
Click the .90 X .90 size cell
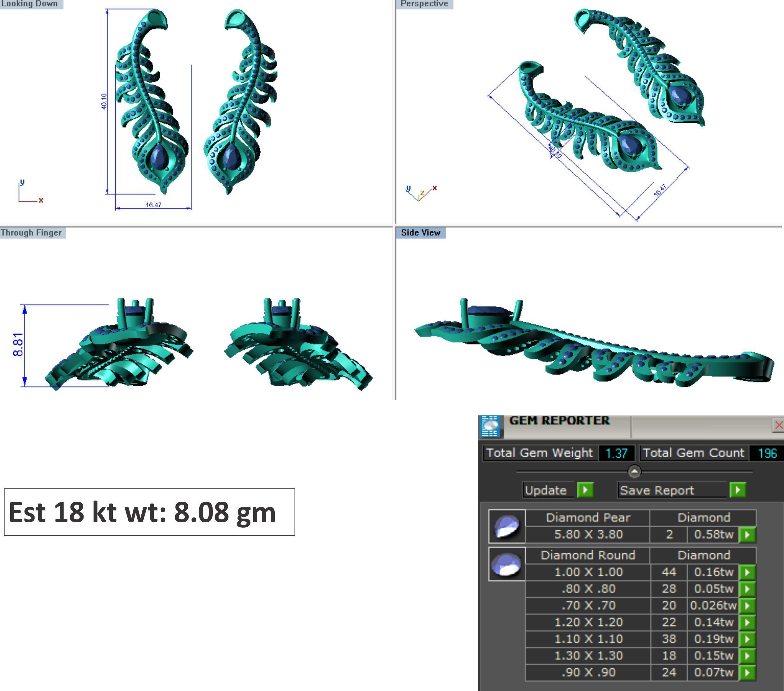tap(588, 672)
